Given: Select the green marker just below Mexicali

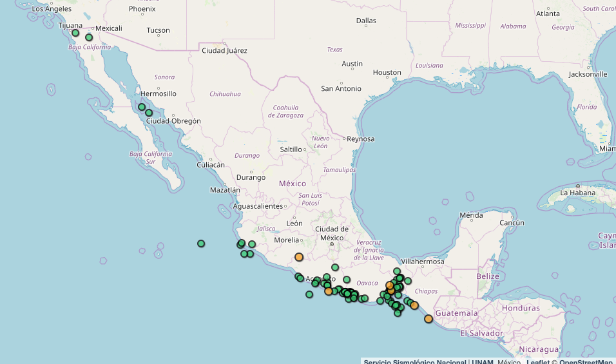Looking at the screenshot, I should (89, 37).
